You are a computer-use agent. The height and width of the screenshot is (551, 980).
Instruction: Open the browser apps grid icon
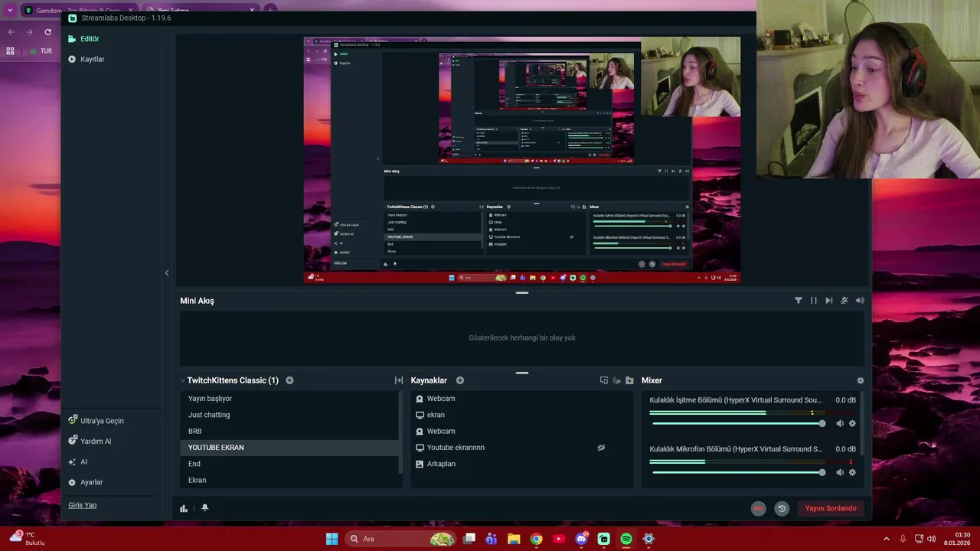(x=10, y=51)
